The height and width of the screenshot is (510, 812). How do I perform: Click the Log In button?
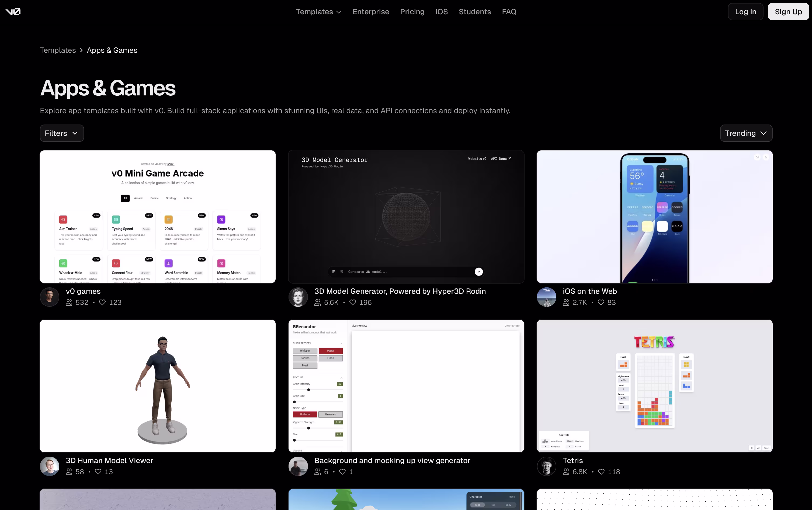tap(745, 12)
